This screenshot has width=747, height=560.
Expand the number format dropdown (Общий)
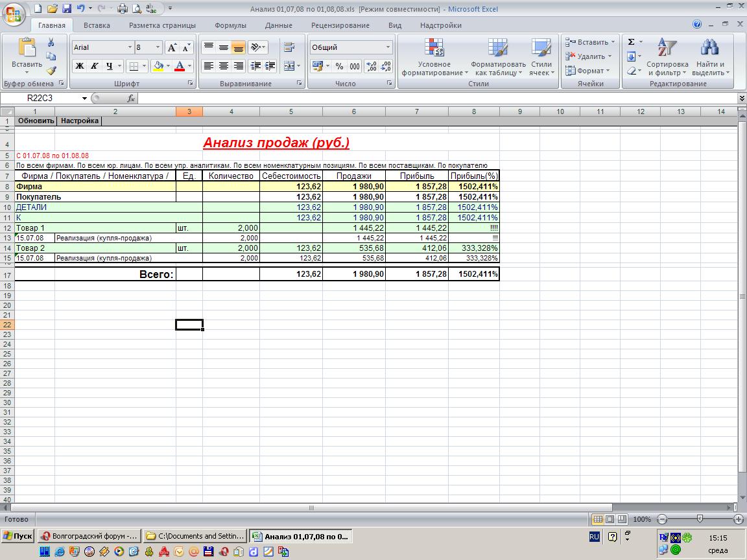[388, 47]
